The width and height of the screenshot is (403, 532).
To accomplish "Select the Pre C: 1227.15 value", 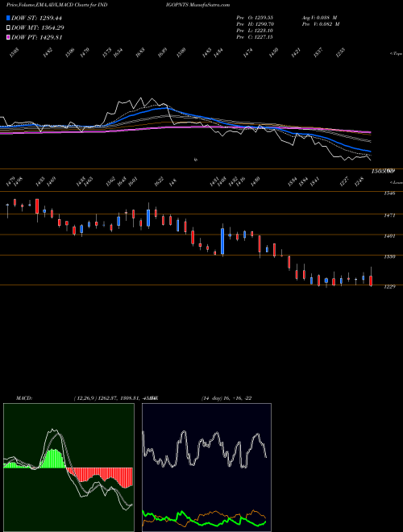I will (255, 36).
